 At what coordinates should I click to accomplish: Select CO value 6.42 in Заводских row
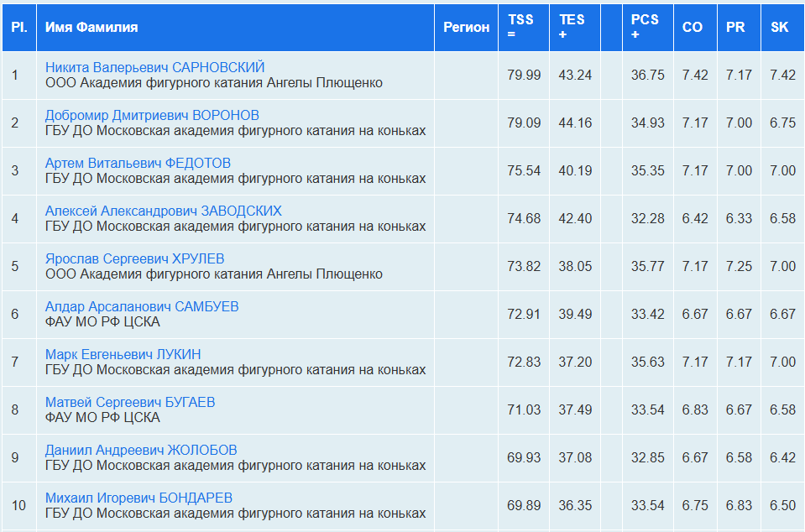[x=695, y=218]
